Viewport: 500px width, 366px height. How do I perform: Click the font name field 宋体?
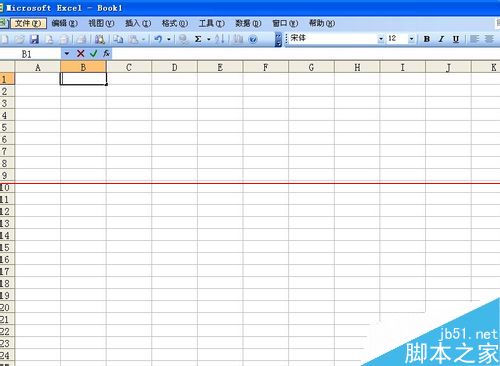coord(333,39)
